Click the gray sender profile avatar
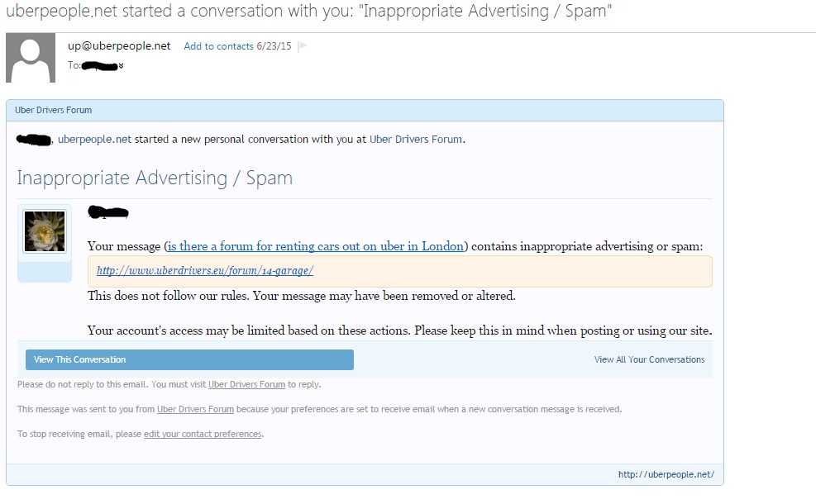 32,59
